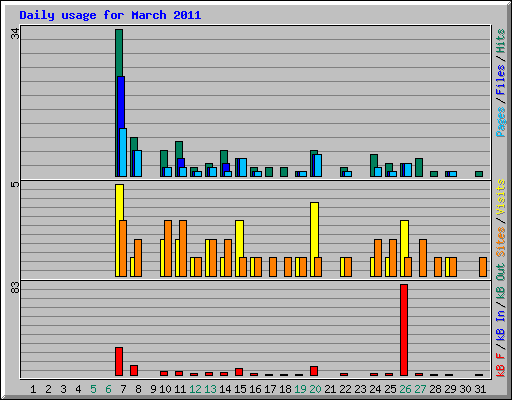This screenshot has width=512, height=400.
Task: Click the tall red kB bar for day 26
Action: pyautogui.click(x=404, y=330)
